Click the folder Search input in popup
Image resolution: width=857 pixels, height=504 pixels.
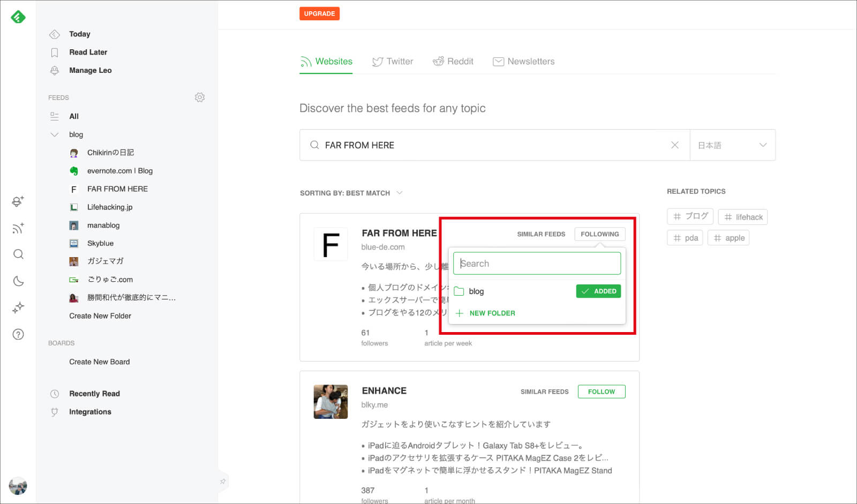[537, 264]
